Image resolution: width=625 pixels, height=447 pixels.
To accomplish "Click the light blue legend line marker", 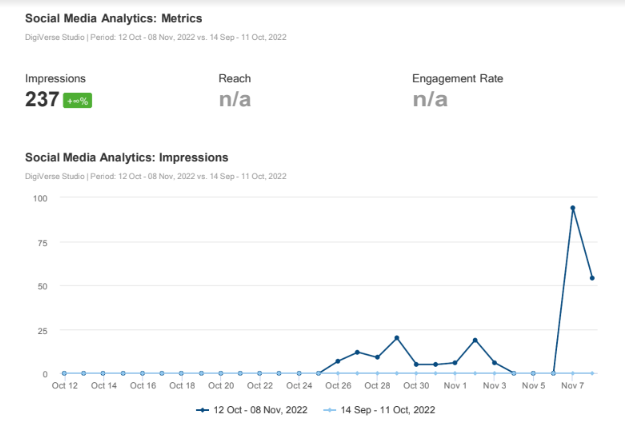I will pyautogui.click(x=330, y=410).
